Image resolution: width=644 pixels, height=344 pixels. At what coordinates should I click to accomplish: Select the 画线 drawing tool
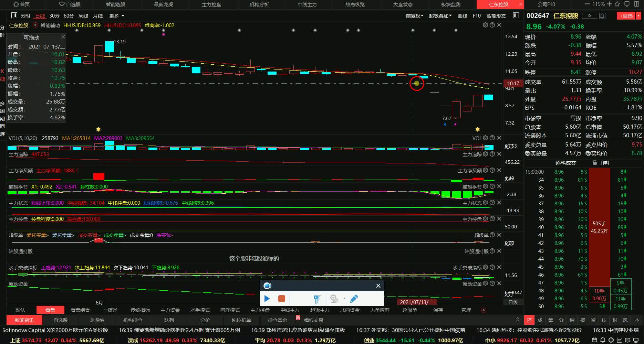click(x=463, y=16)
